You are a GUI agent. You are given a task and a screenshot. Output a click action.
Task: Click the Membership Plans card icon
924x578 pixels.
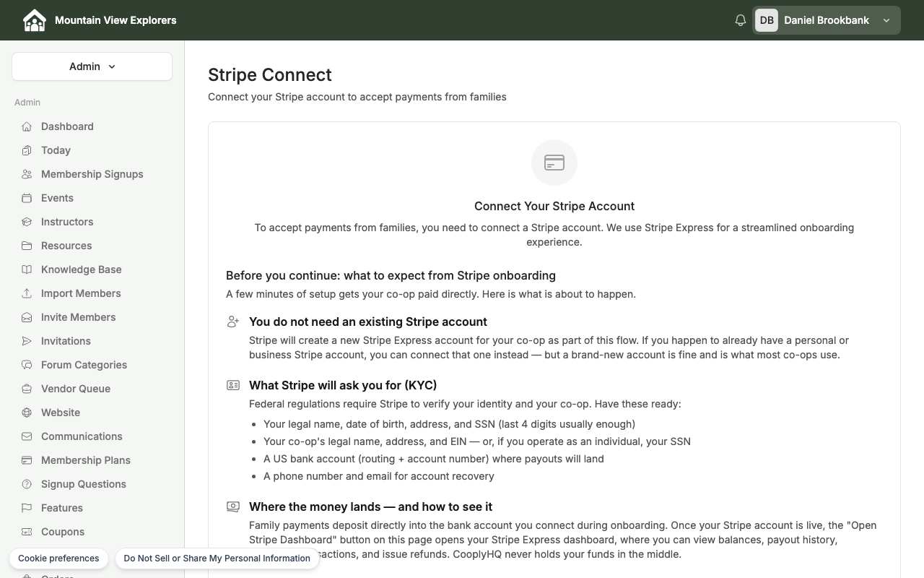point(27,460)
